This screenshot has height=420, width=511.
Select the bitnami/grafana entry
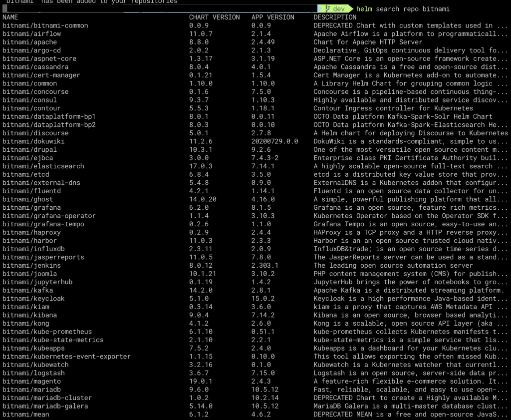(x=31, y=208)
